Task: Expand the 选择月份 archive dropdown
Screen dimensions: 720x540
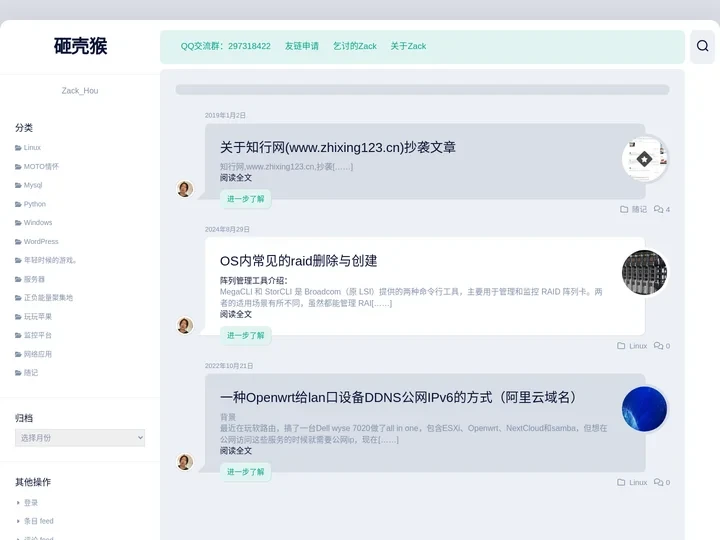Action: pos(80,438)
